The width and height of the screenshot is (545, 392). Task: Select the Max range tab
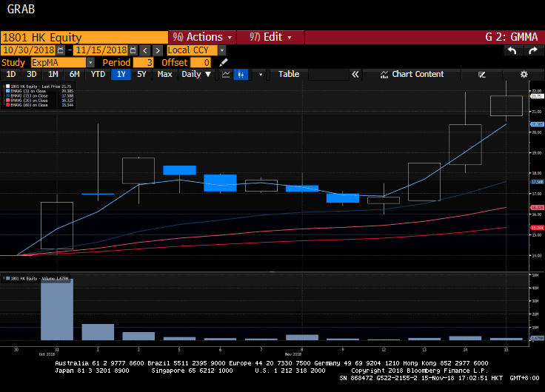(x=164, y=74)
